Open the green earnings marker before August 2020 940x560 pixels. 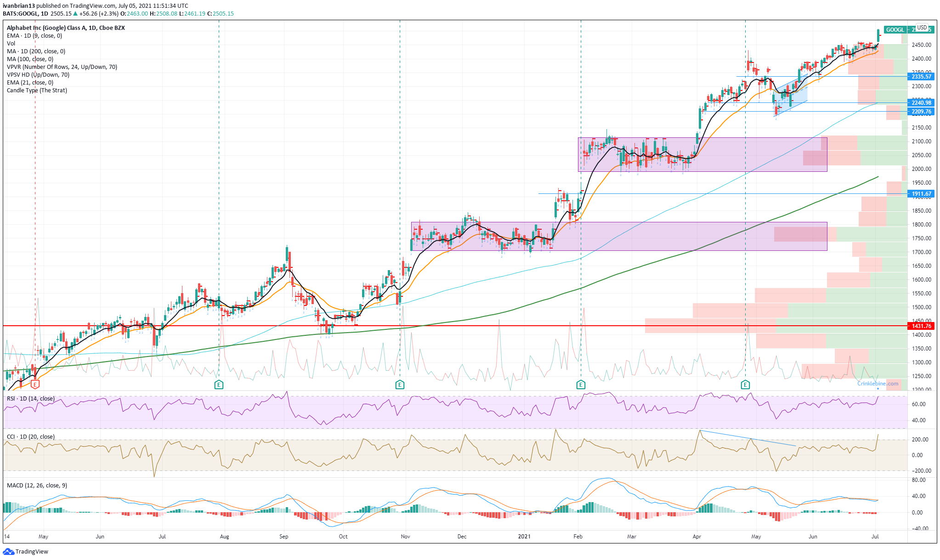[x=219, y=385]
